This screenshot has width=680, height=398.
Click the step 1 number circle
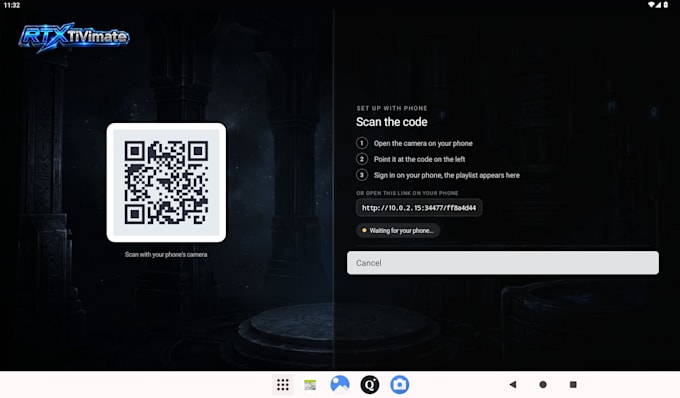[362, 143]
